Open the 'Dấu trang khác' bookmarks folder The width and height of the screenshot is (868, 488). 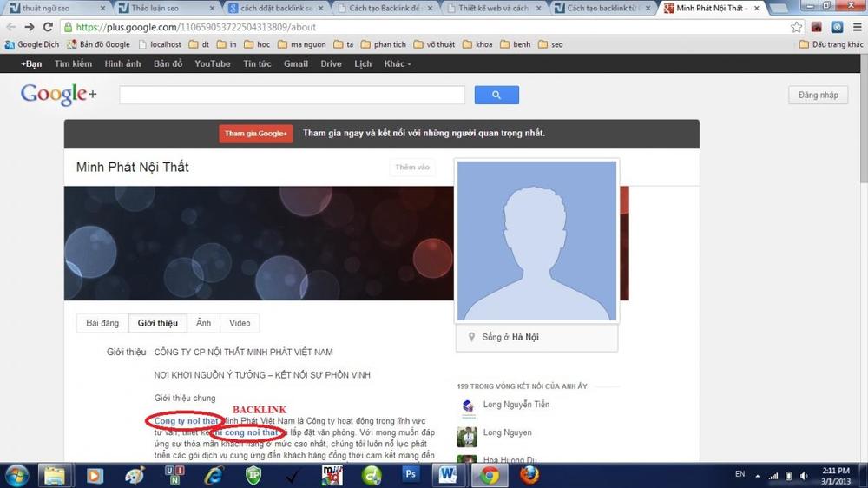(831, 44)
